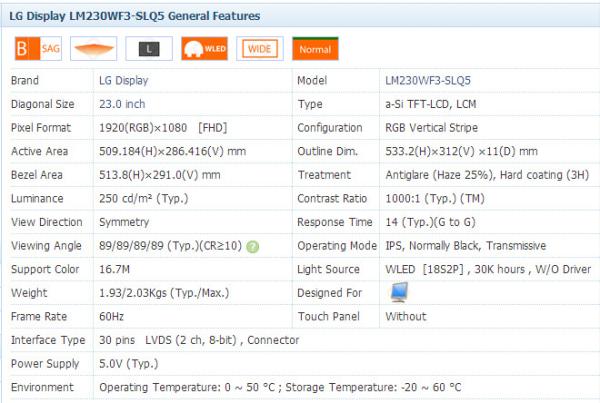The height and width of the screenshot is (403, 600).
Task: Click the Interface Type row label
Action: [48, 340]
